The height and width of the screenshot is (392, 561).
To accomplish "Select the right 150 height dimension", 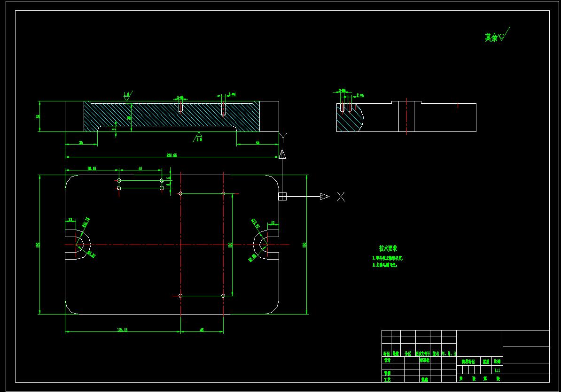I will 304,245.
